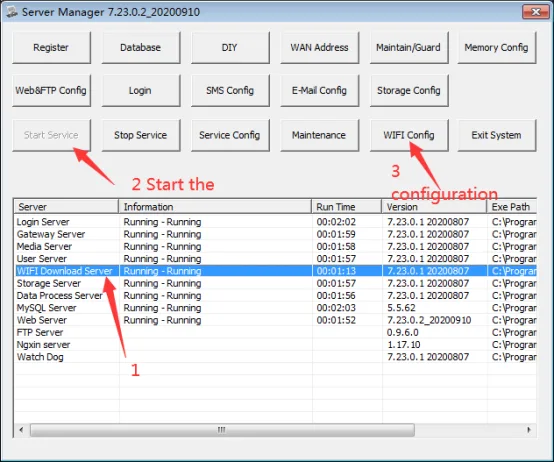Open E-Mail Config

[319, 90]
